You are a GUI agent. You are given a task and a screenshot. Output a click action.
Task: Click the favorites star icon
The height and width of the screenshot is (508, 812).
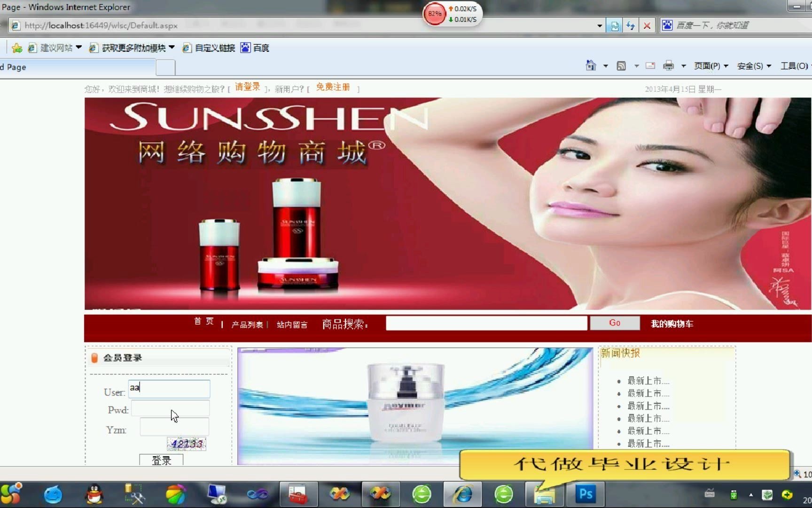(17, 48)
